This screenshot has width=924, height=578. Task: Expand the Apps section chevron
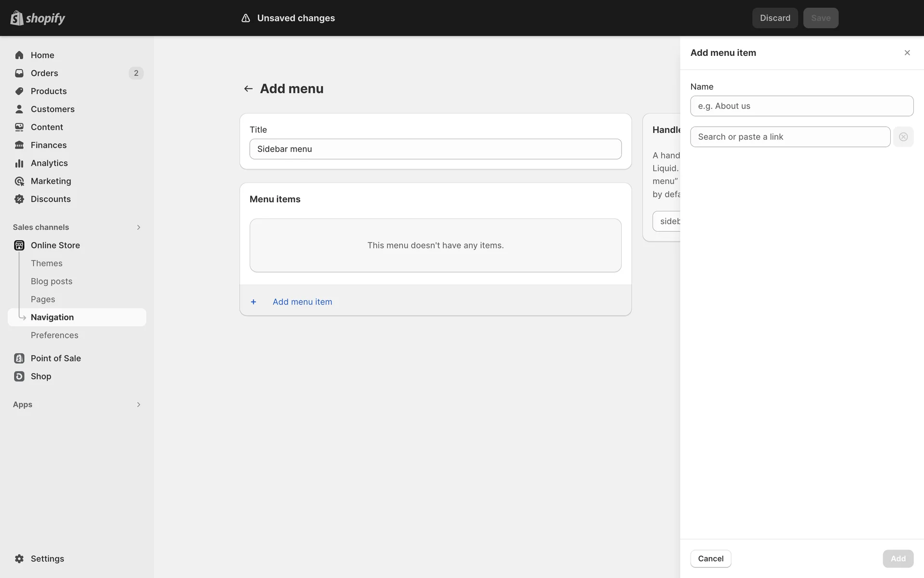(138, 405)
